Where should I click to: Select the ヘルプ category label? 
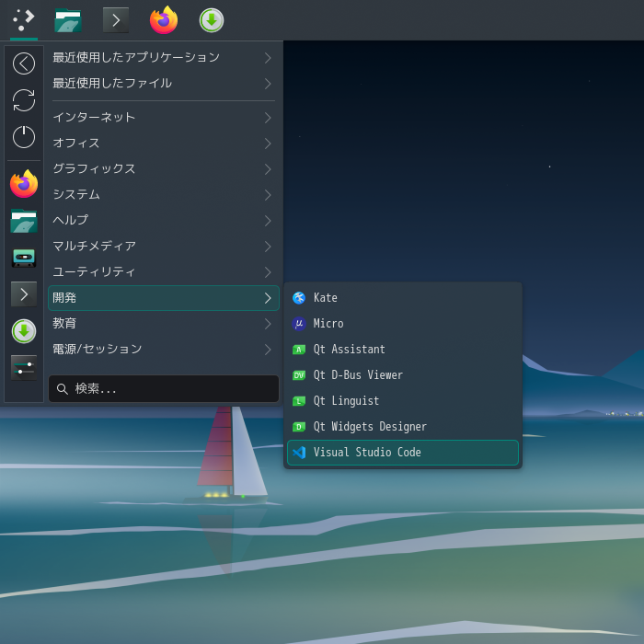[x=70, y=220]
